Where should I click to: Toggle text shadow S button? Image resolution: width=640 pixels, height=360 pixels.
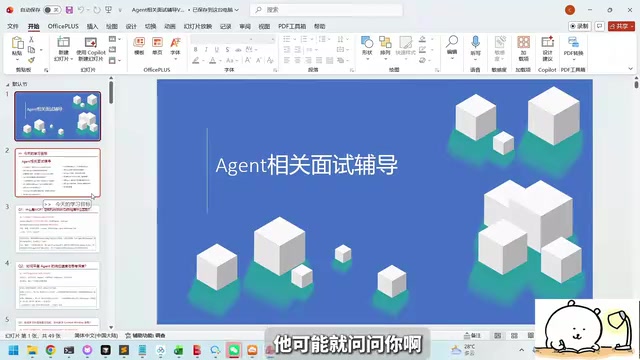pos(227,49)
